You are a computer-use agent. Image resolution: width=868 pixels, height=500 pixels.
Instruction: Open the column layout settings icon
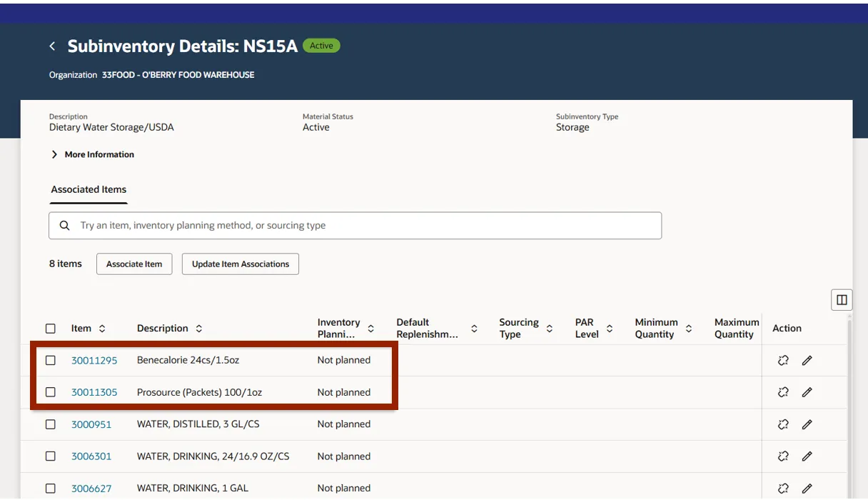coord(842,300)
